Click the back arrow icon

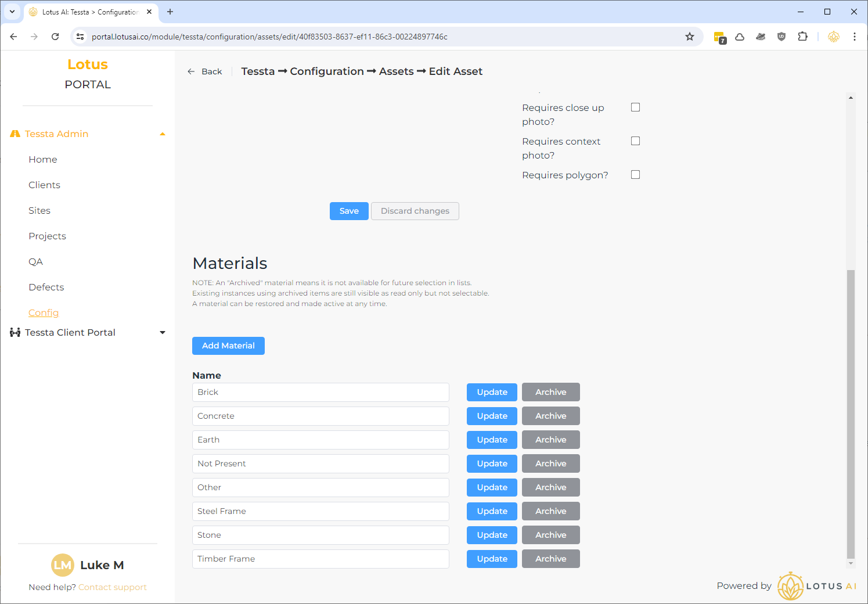pos(191,71)
